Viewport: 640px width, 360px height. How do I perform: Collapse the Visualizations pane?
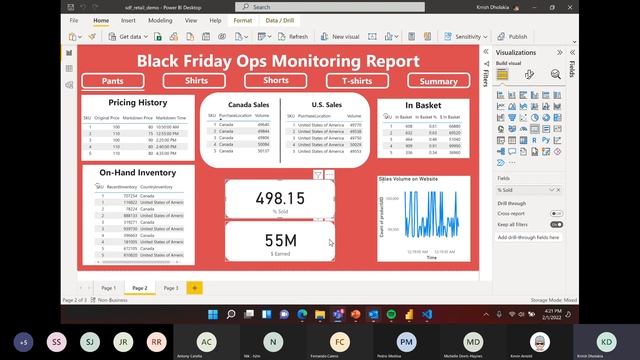[x=560, y=53]
